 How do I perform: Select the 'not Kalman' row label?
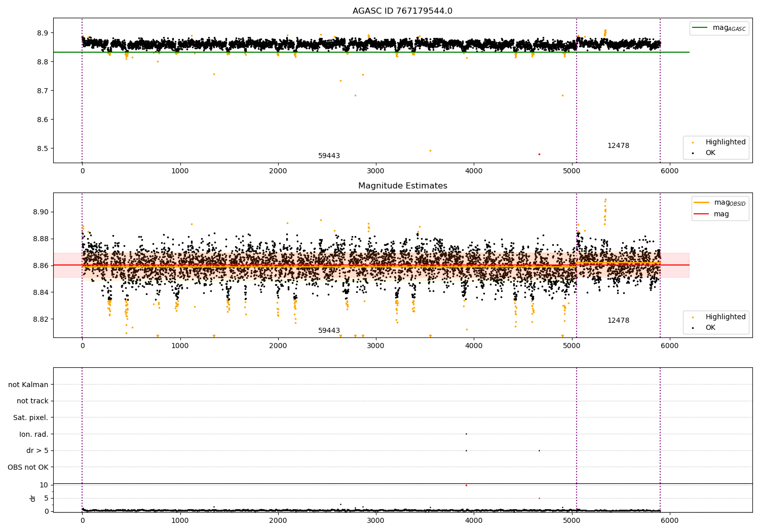coord(28,385)
